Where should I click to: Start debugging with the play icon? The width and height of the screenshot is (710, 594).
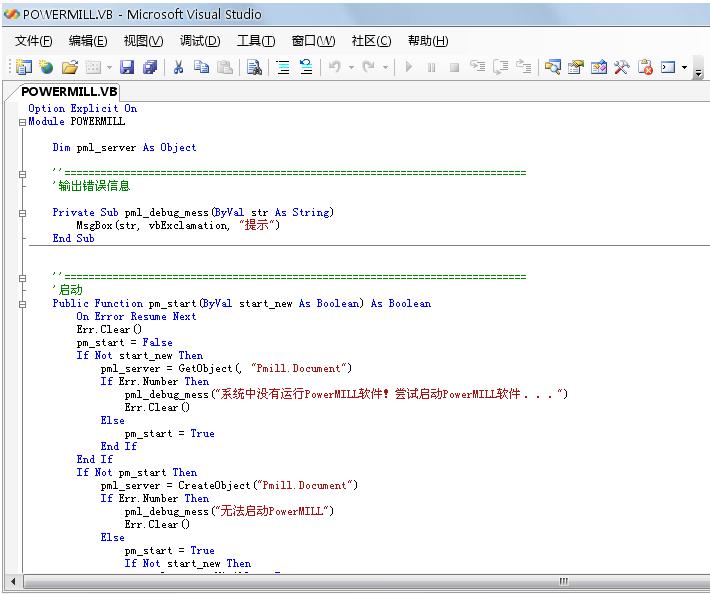click(409, 67)
